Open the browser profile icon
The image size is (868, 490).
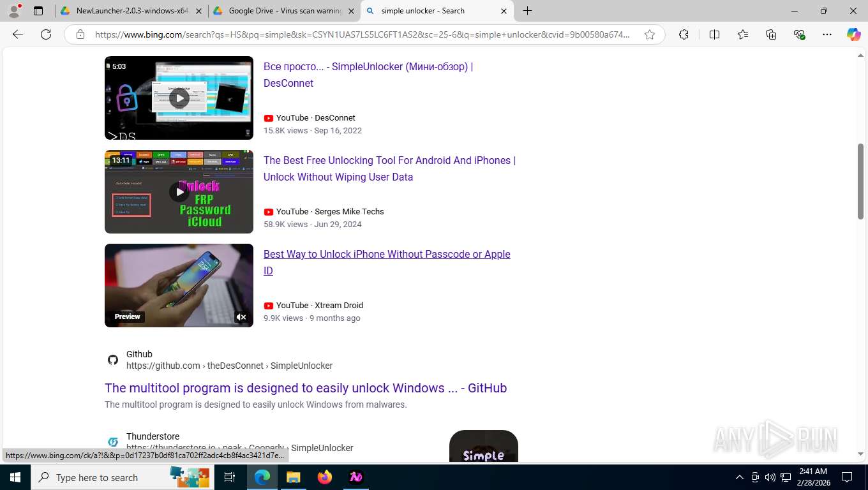(14, 11)
